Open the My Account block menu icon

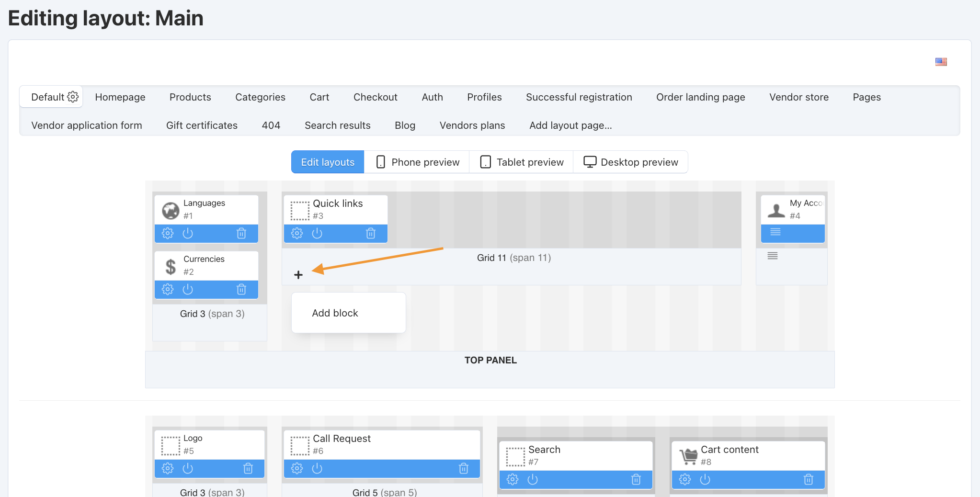coord(775,232)
